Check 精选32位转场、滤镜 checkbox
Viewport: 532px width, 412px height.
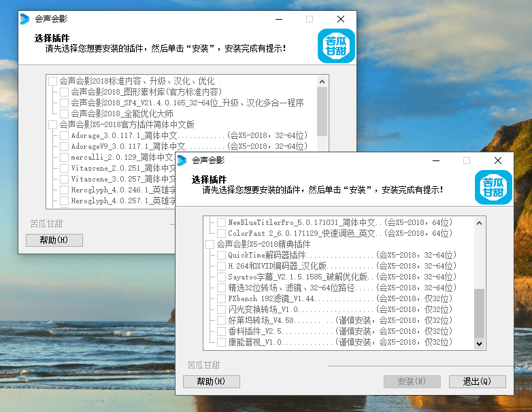click(x=222, y=288)
